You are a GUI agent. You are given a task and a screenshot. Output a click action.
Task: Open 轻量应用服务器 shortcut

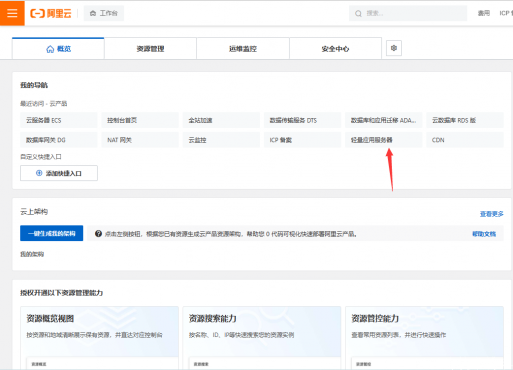384,140
